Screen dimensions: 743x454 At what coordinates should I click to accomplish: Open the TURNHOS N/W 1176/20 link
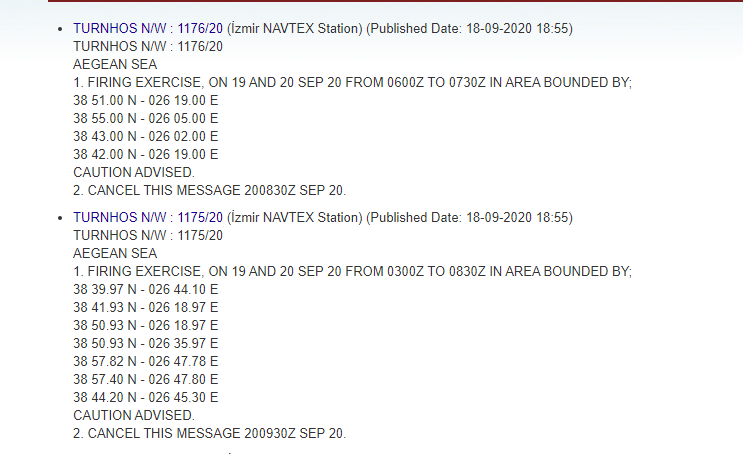148,28
